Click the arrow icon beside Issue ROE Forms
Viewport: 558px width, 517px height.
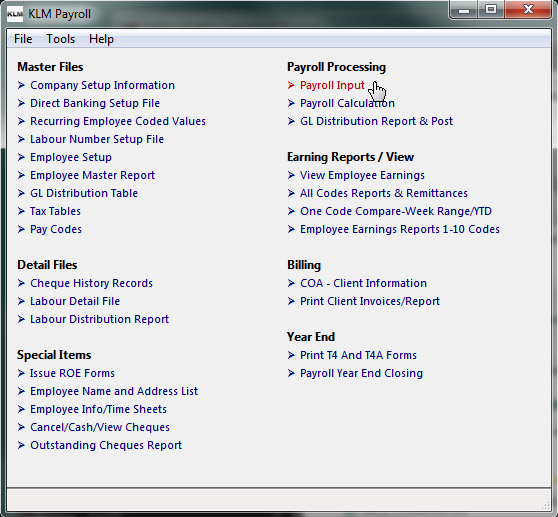pos(21,373)
